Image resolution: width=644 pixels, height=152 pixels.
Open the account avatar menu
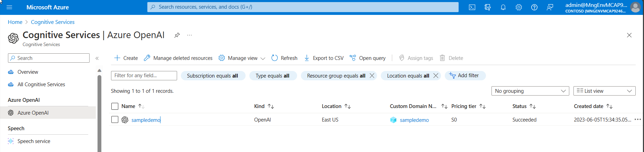point(635,7)
